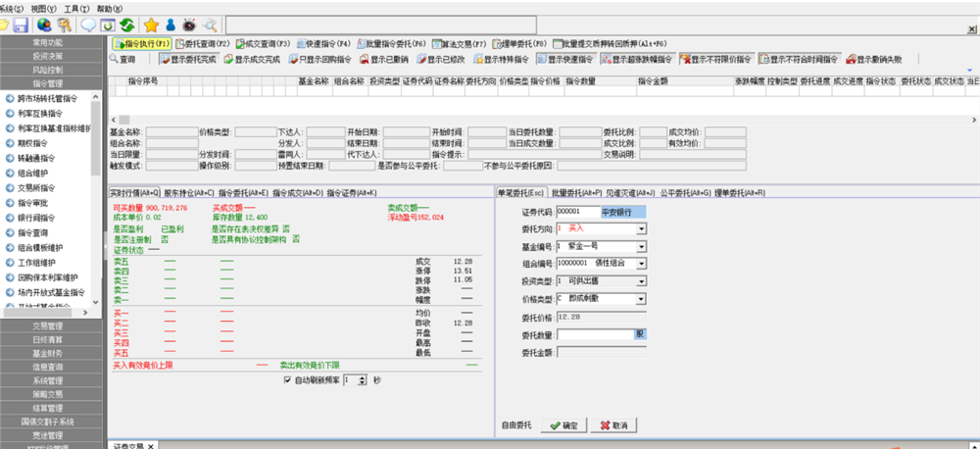The width and height of the screenshot is (980, 449).
Task: Click the refresh frequency spinner arrows
Action: (363, 380)
